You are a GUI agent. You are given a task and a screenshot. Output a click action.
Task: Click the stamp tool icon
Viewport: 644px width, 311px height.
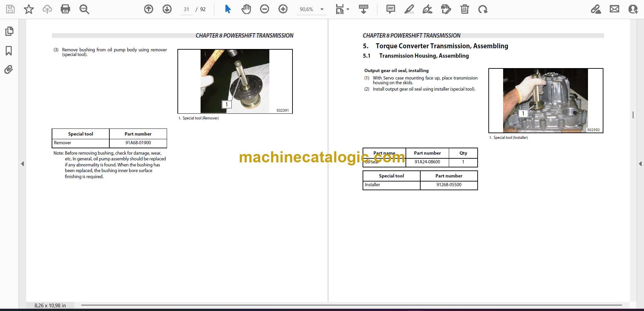(446, 9)
